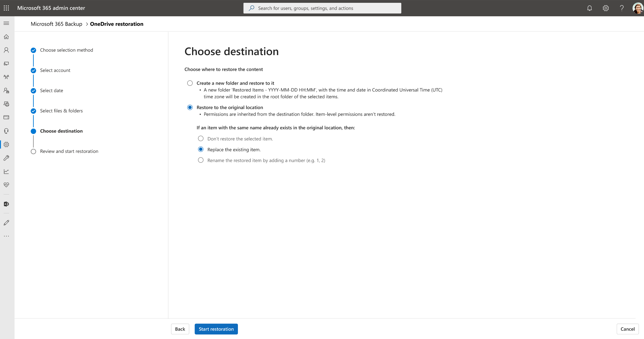This screenshot has height=339, width=644.
Task: Open notifications bell icon
Action: (x=589, y=8)
